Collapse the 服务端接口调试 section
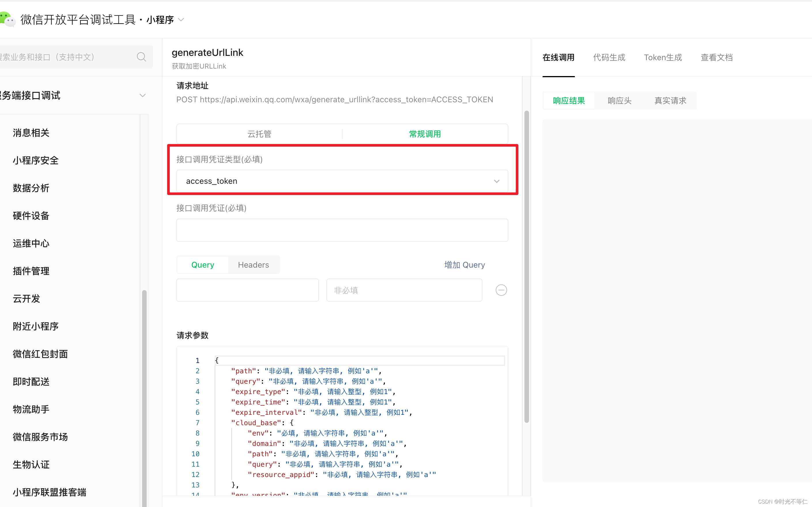The height and width of the screenshot is (507, 812). pos(143,96)
